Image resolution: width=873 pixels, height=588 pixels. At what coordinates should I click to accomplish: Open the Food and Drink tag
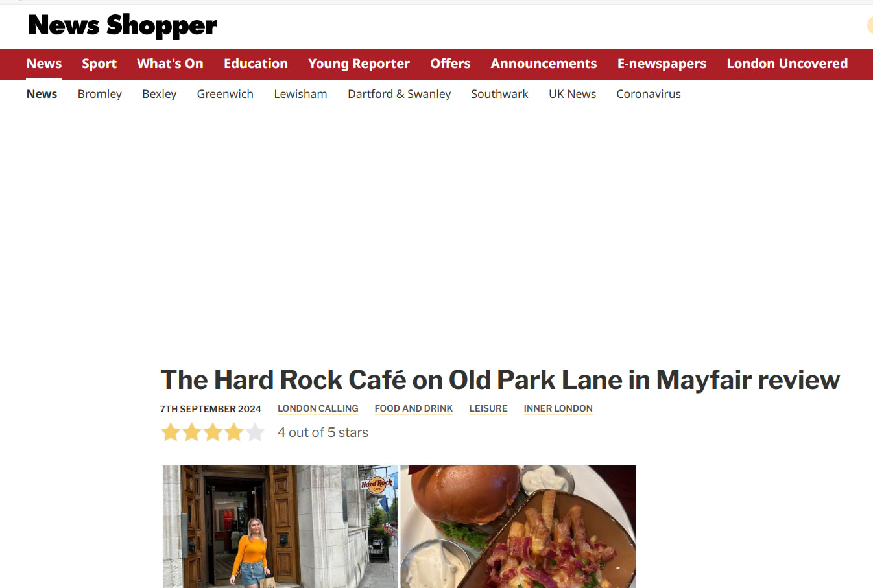coord(414,408)
